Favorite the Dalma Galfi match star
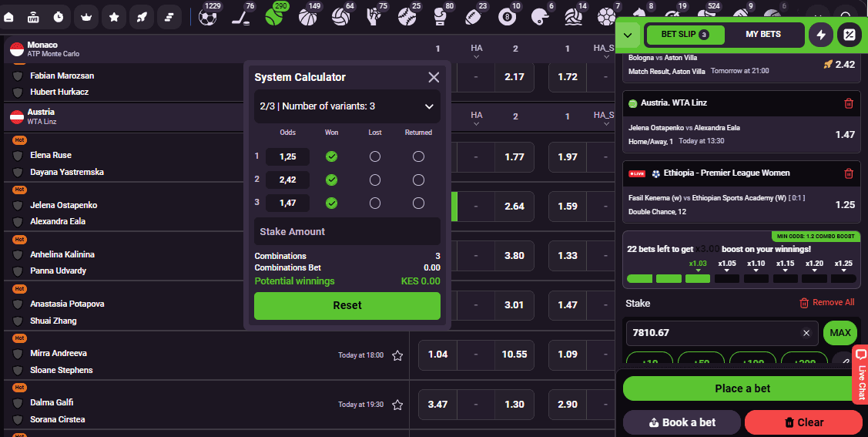The image size is (868, 437). (x=397, y=405)
